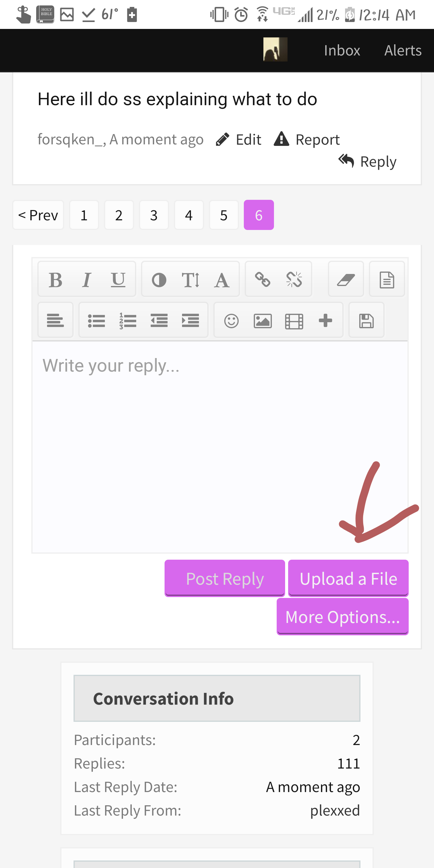The width and height of the screenshot is (434, 868).
Task: Insert an image into reply
Action: click(x=263, y=320)
